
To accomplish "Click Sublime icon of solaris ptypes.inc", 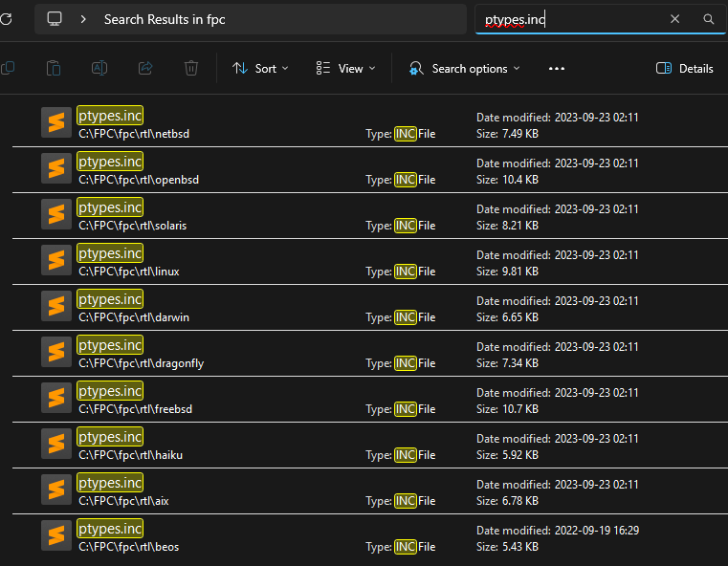I will pyautogui.click(x=56, y=214).
